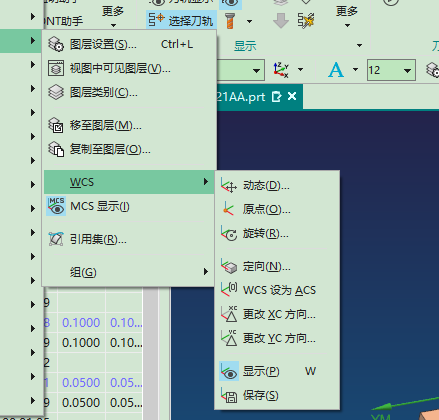439x420 pixels.
Task: Select WCS 动态 dynamic option
Action: tap(277, 185)
